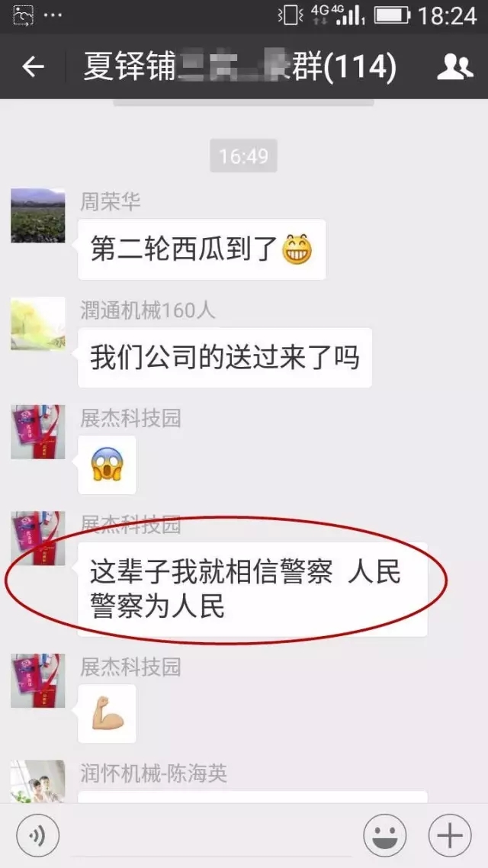Open 润怀机械-陈海英 avatar

tap(37, 781)
